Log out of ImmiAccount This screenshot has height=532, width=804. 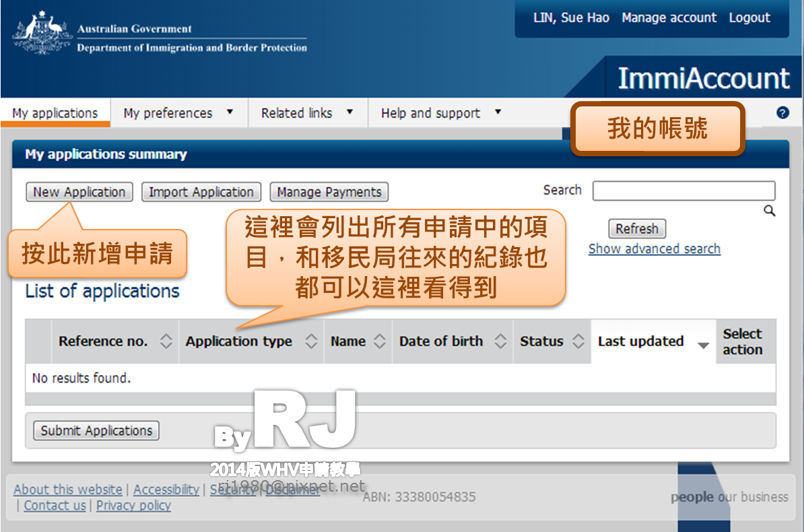(x=749, y=18)
